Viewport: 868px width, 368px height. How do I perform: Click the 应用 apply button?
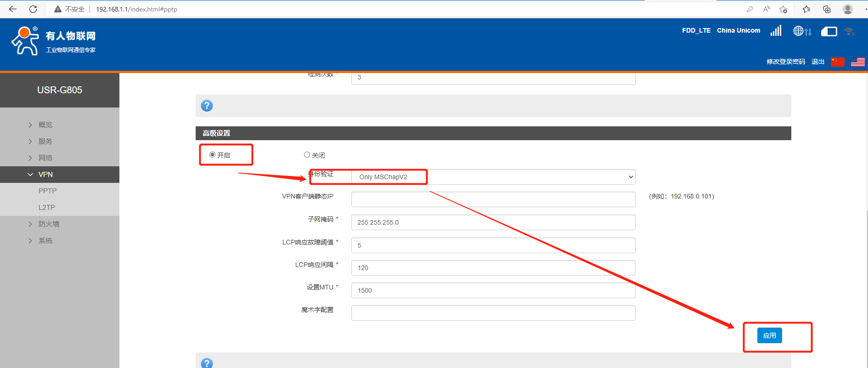[769, 335]
